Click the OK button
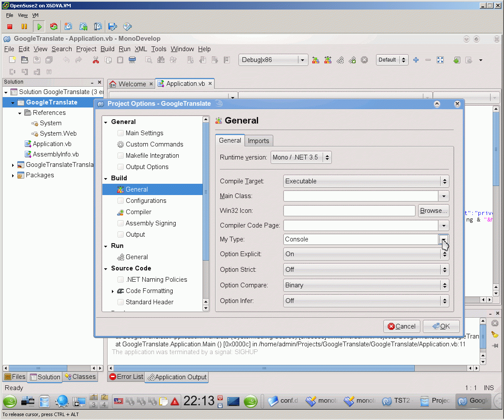 click(x=441, y=326)
